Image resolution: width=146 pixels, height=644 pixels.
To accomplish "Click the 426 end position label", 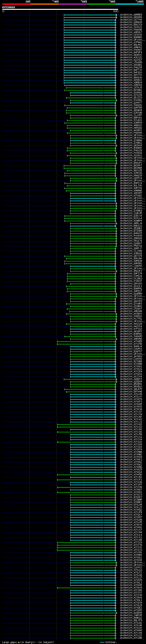I will [115, 11].
